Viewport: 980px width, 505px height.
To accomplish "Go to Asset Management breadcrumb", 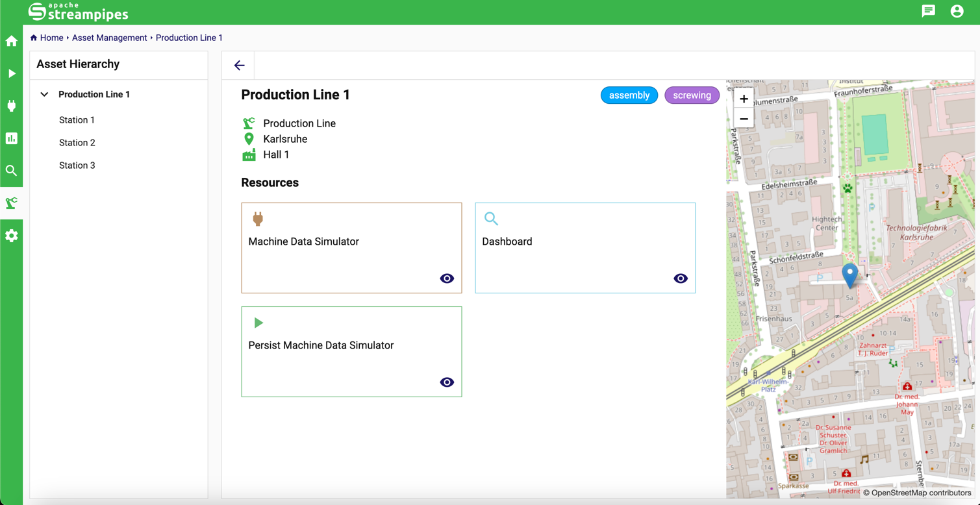I will 109,38.
